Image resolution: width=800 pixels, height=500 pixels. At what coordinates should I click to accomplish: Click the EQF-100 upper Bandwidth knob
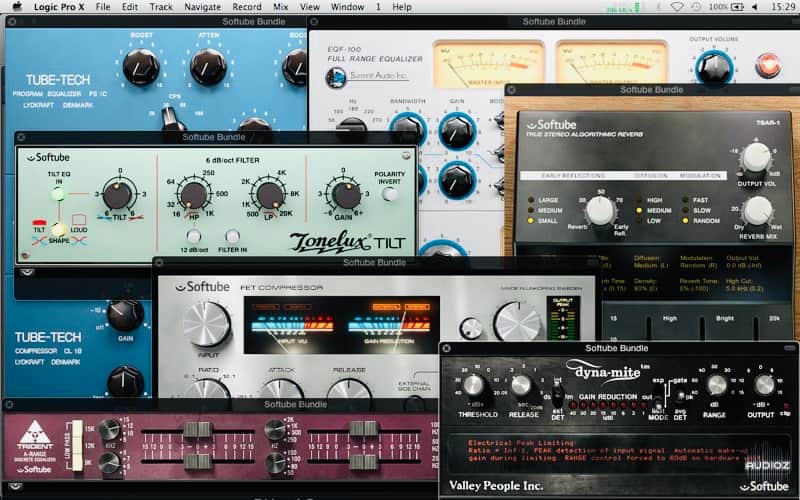click(408, 130)
